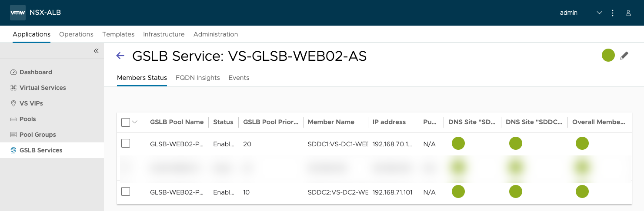
Task: Click overall member status circle for SDDC2 row
Action: coord(582,191)
